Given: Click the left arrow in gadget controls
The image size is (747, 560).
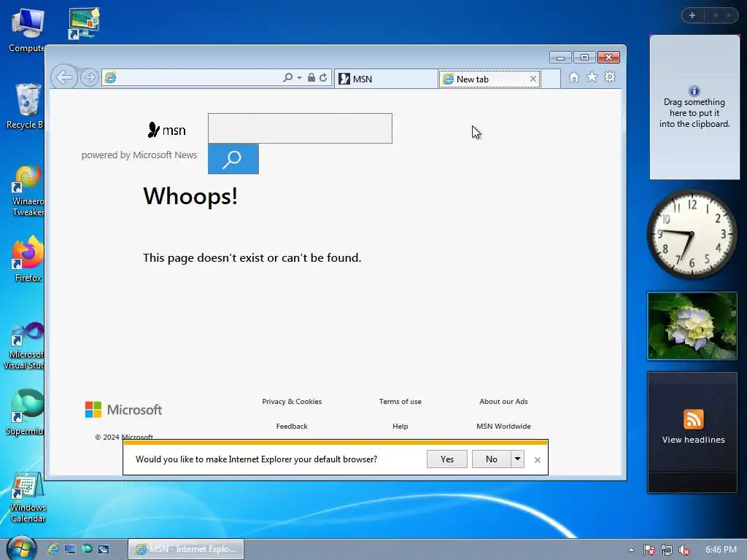Looking at the screenshot, I should click(715, 15).
